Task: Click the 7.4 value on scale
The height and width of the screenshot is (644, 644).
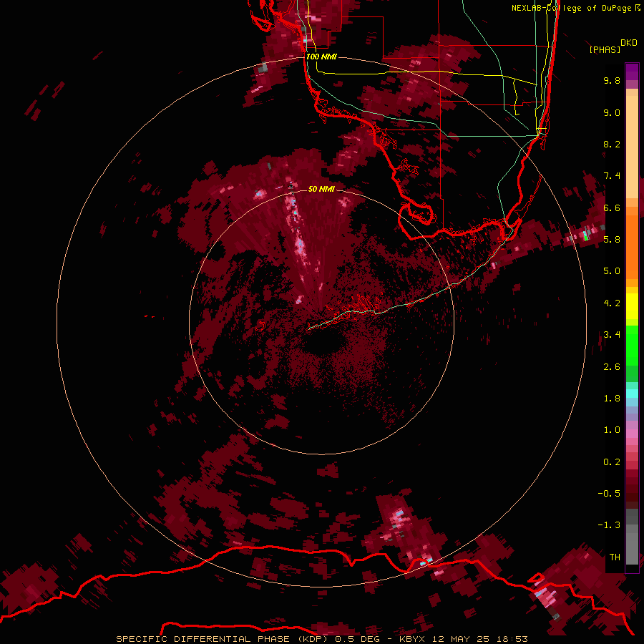Action: [612, 176]
